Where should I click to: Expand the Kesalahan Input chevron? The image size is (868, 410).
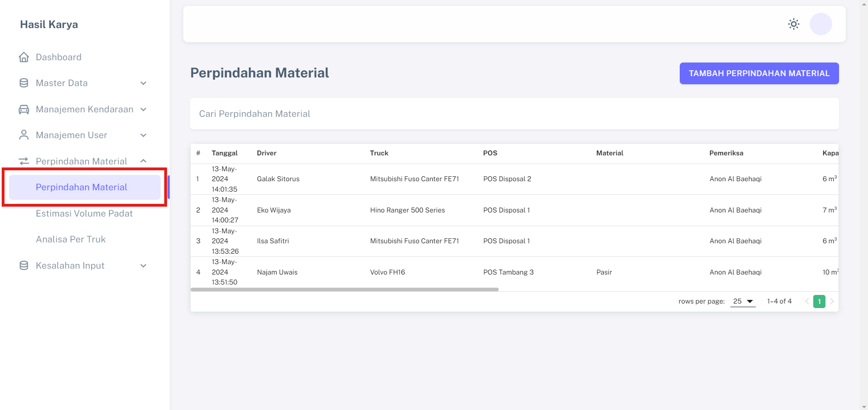143,266
